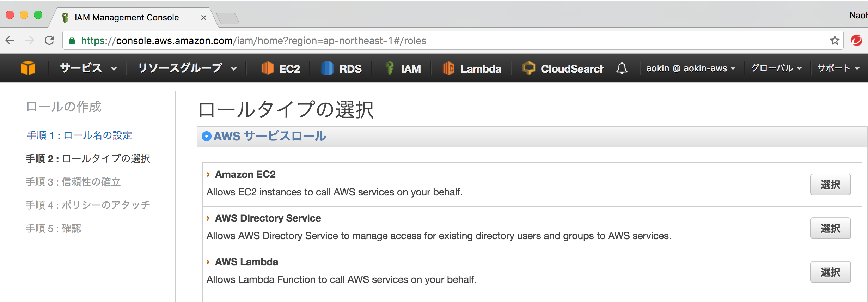This screenshot has width=868, height=302.
Task: Click the AWS Lambda role title
Action: point(246,262)
